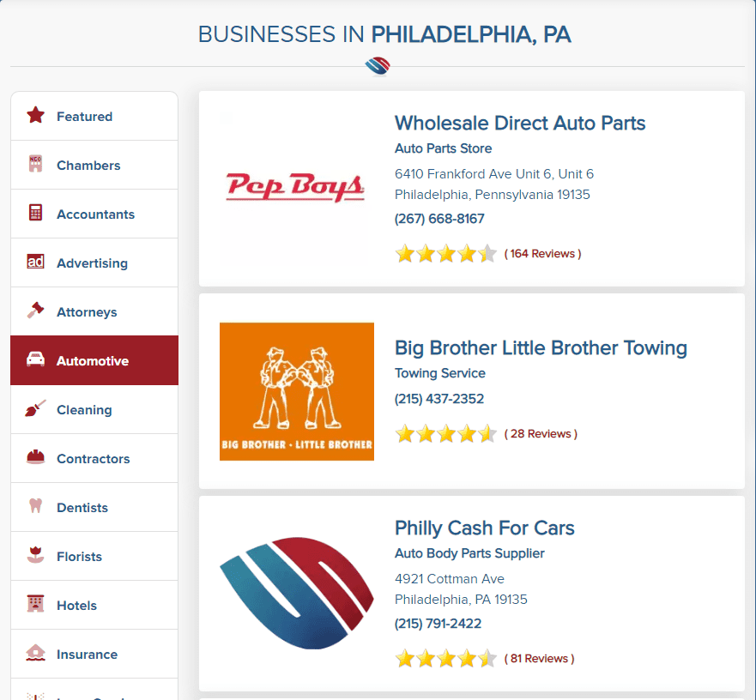Click the Cleaning broom icon
The width and height of the screenshot is (756, 700).
pyautogui.click(x=35, y=409)
